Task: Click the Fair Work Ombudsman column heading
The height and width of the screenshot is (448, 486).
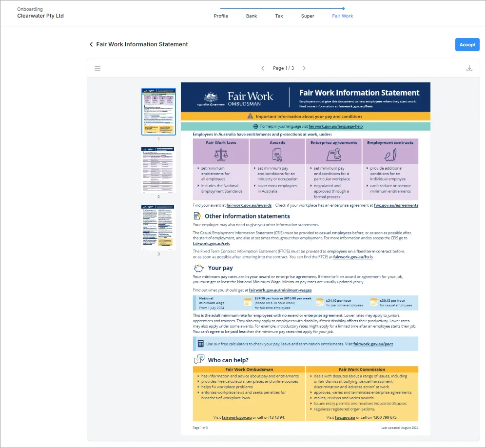Action: (x=249, y=370)
